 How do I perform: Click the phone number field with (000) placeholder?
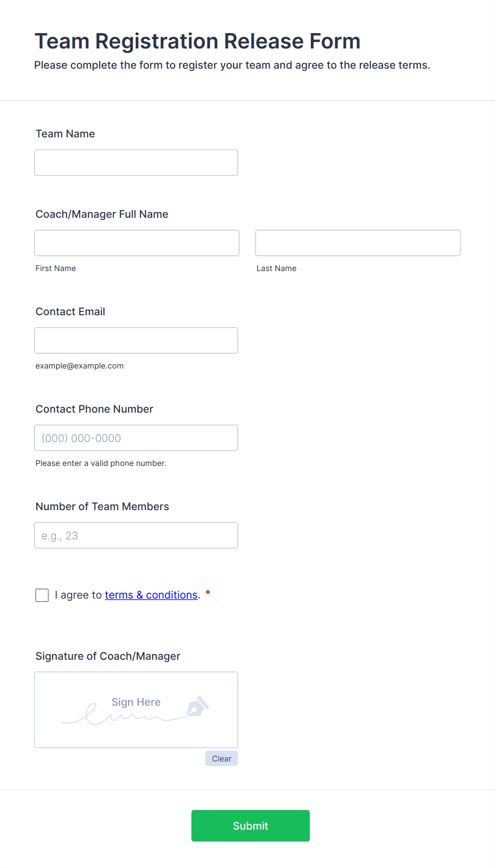click(x=136, y=438)
